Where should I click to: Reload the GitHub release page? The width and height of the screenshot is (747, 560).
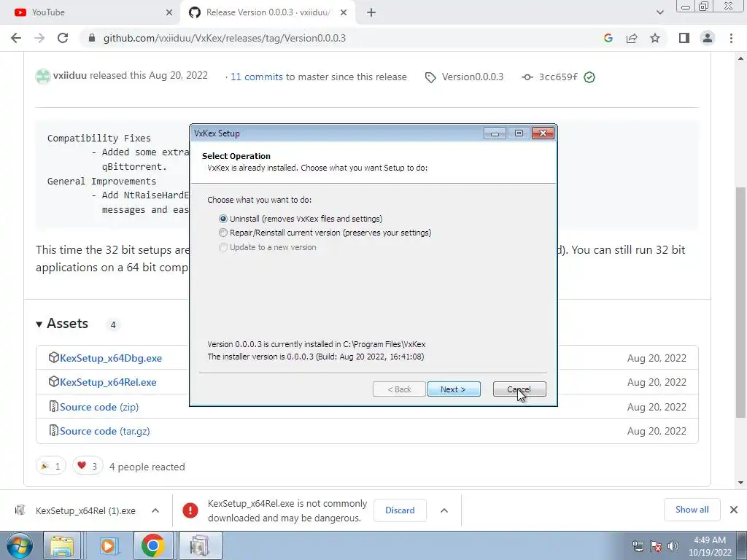[63, 38]
